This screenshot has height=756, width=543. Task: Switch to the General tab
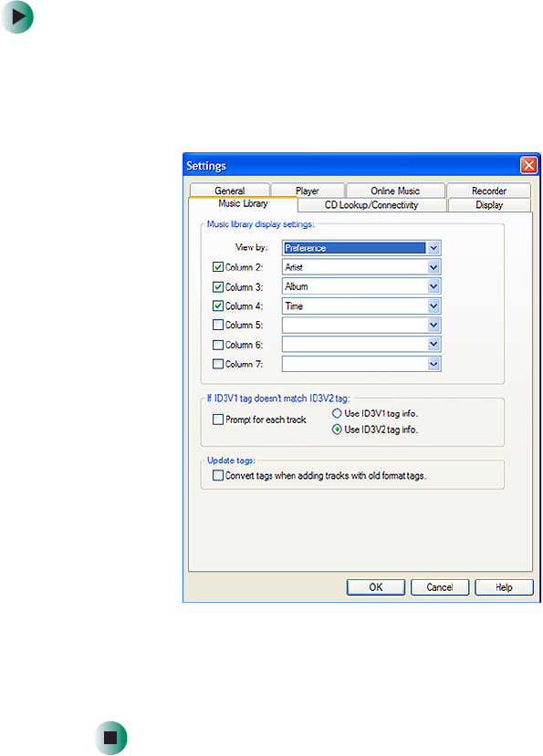[x=230, y=191]
